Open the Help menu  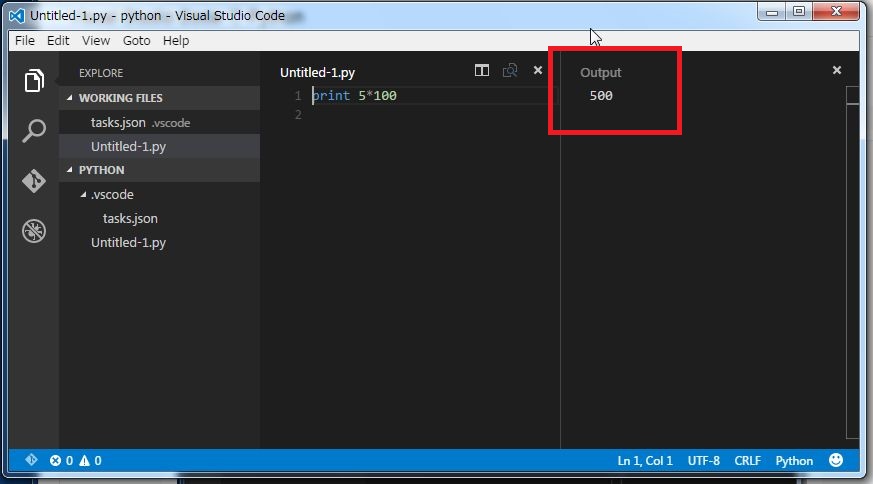(x=176, y=41)
